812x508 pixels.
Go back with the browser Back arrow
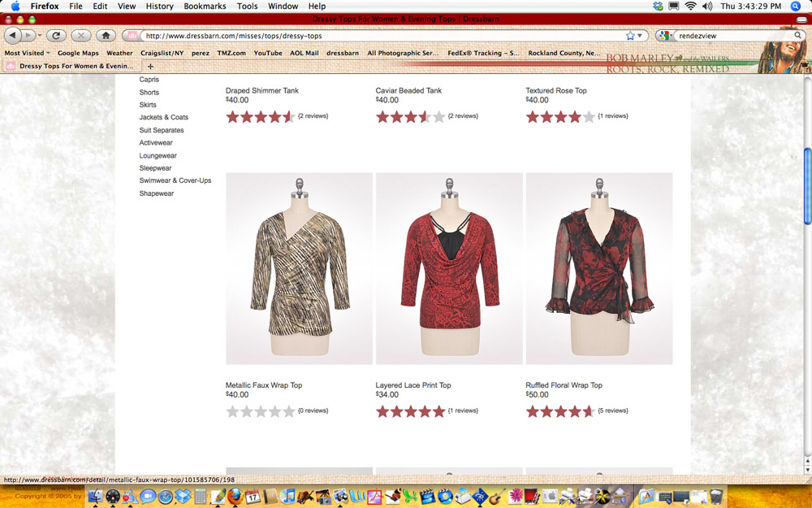pyautogui.click(x=12, y=35)
